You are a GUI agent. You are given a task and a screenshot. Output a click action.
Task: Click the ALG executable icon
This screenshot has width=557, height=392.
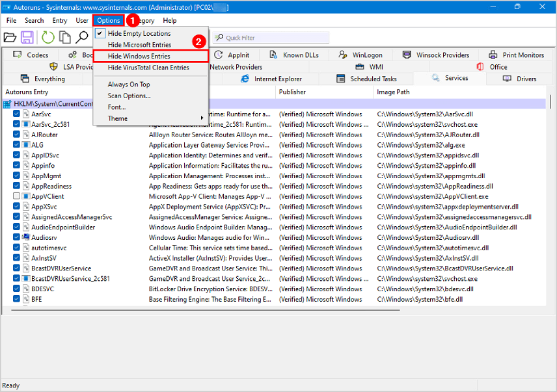point(25,145)
